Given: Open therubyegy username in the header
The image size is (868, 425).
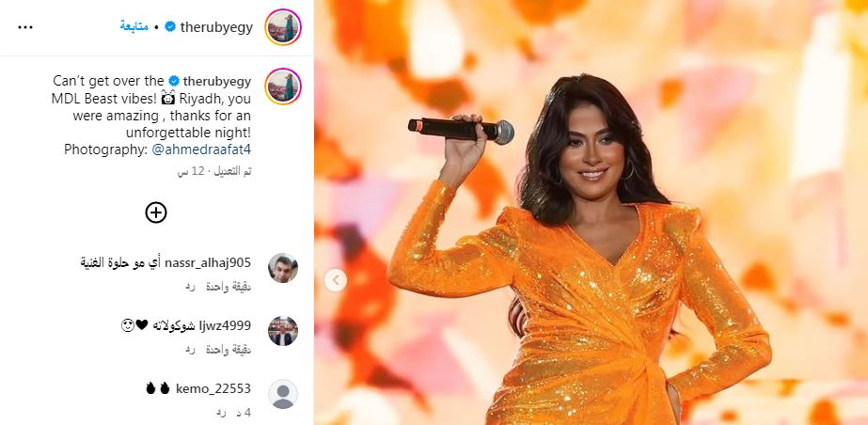Looking at the screenshot, I should coord(216,27).
